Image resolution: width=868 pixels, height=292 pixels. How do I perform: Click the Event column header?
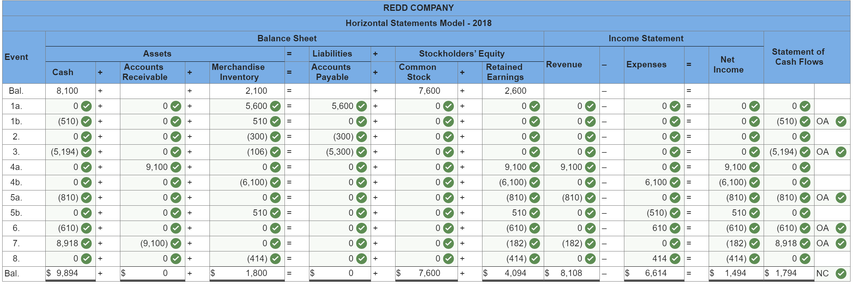[16, 57]
